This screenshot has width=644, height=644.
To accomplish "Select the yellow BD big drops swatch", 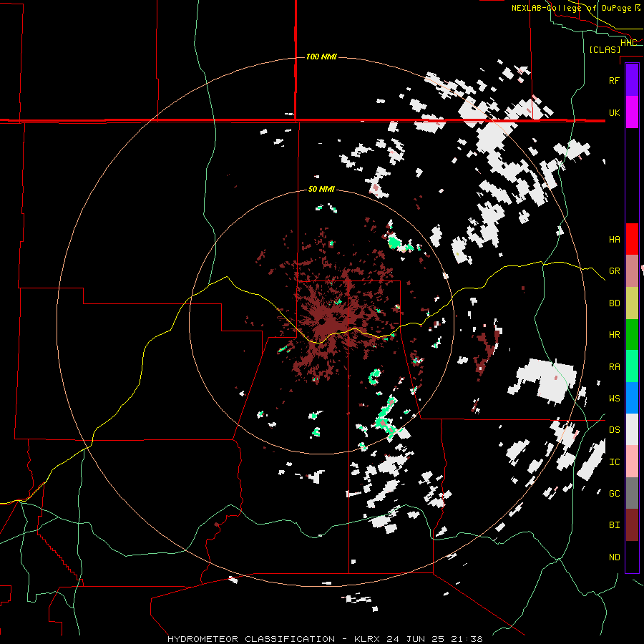I will pyautogui.click(x=632, y=303).
